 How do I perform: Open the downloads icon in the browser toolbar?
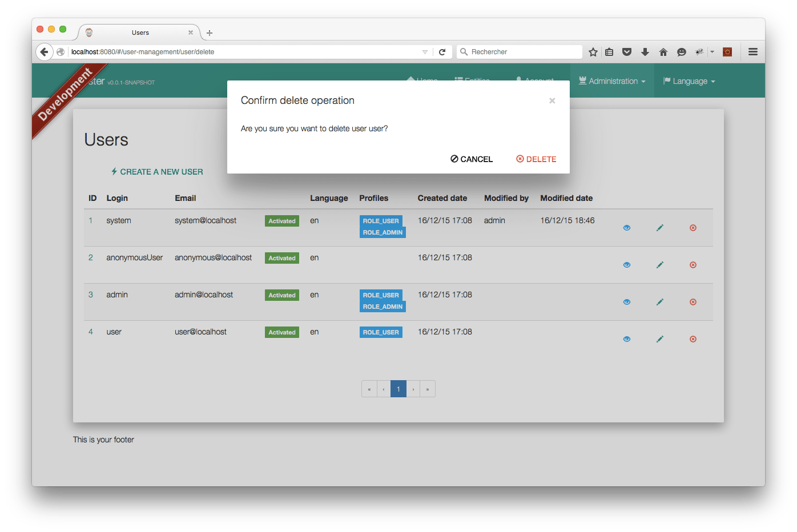[645, 51]
